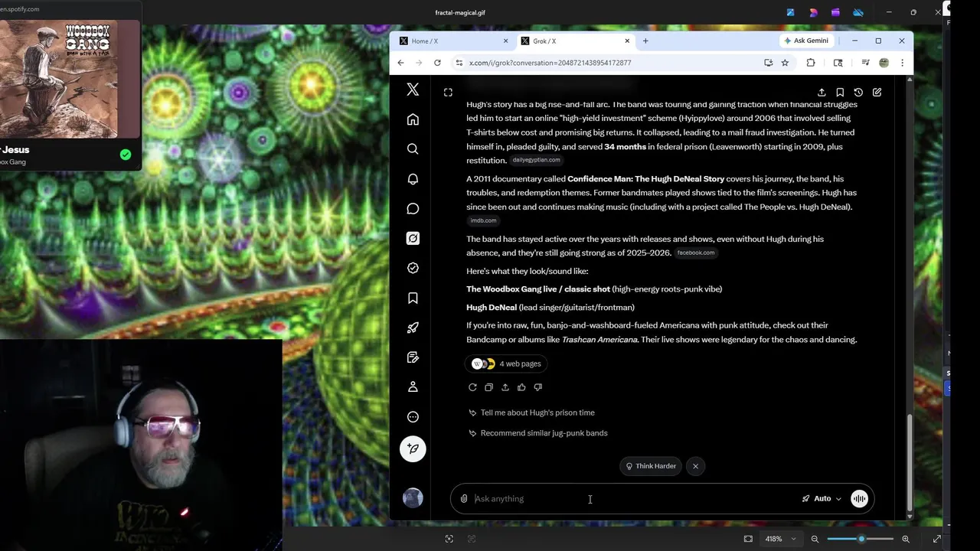980x551 pixels.
Task: Select the Grok / X tab
Action: click(x=574, y=41)
